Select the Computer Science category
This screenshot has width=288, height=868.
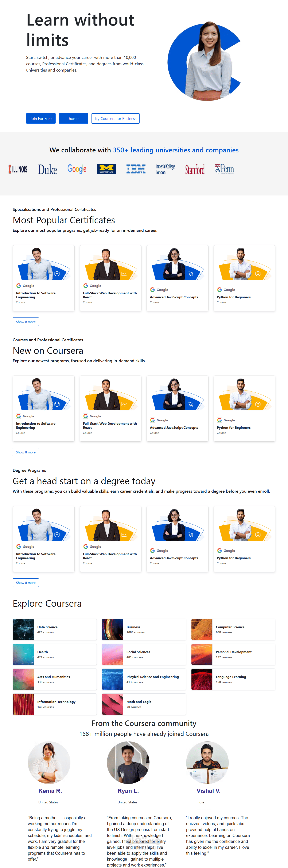233,629
